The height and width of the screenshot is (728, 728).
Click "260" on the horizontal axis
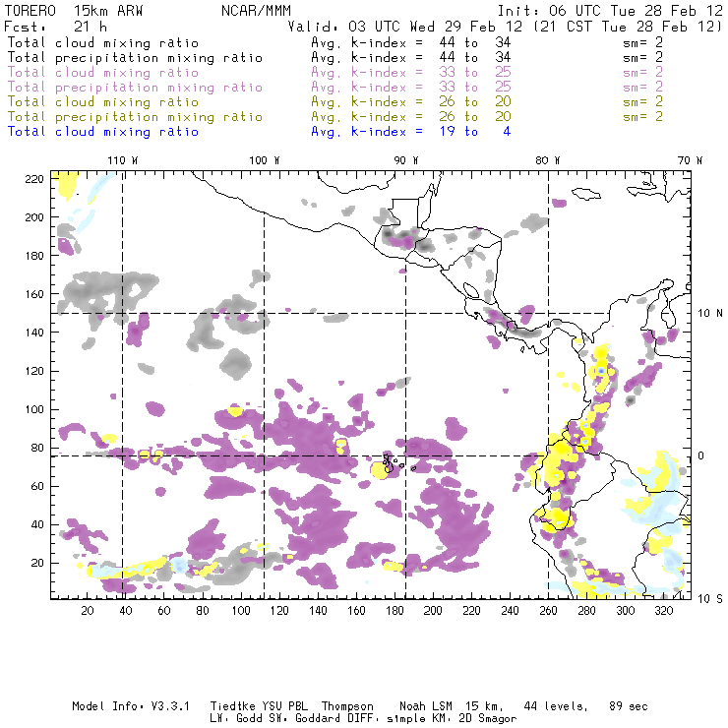tap(548, 611)
